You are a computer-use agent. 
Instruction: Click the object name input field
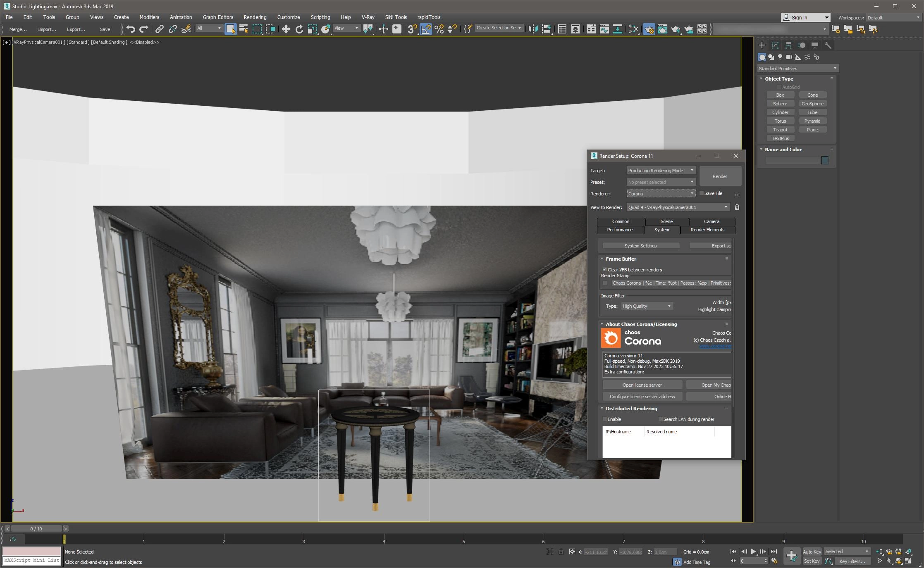pos(793,160)
